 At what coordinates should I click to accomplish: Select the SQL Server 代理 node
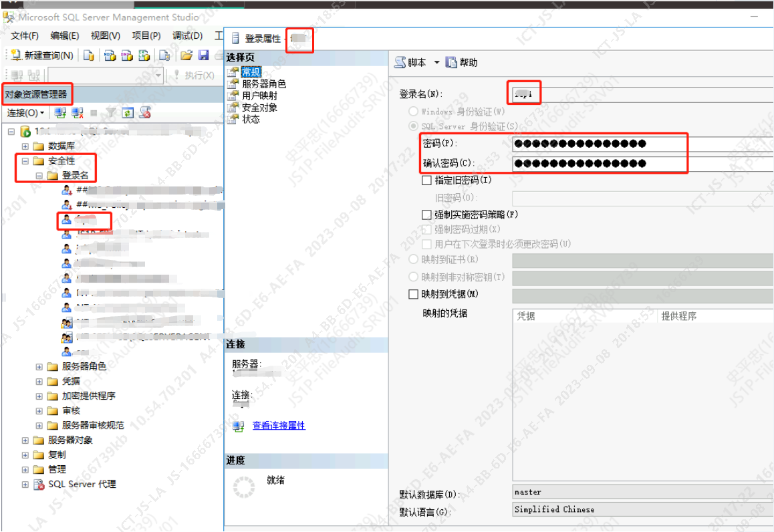point(82,484)
